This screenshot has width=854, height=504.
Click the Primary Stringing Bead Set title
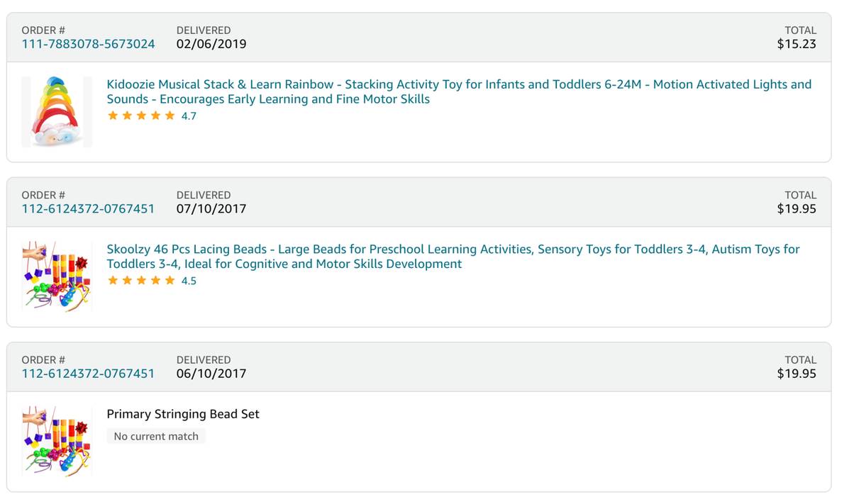click(183, 414)
